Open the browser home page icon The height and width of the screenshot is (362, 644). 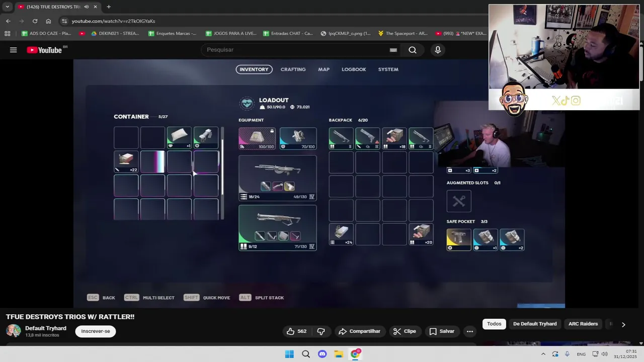coord(48,21)
